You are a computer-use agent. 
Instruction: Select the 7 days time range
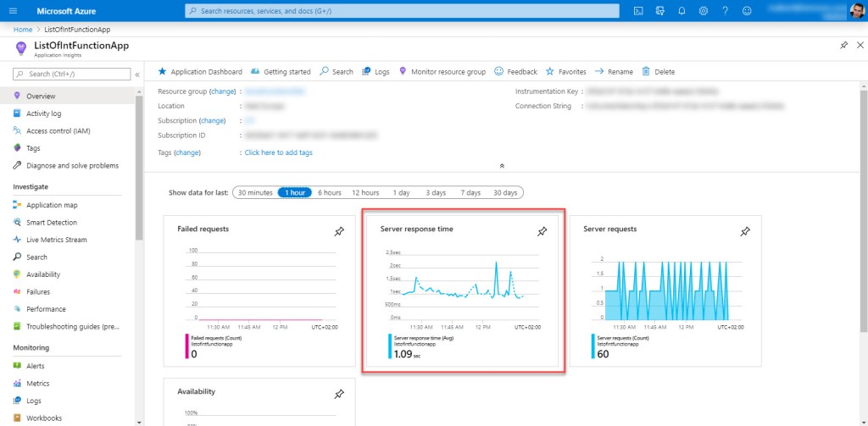click(470, 192)
